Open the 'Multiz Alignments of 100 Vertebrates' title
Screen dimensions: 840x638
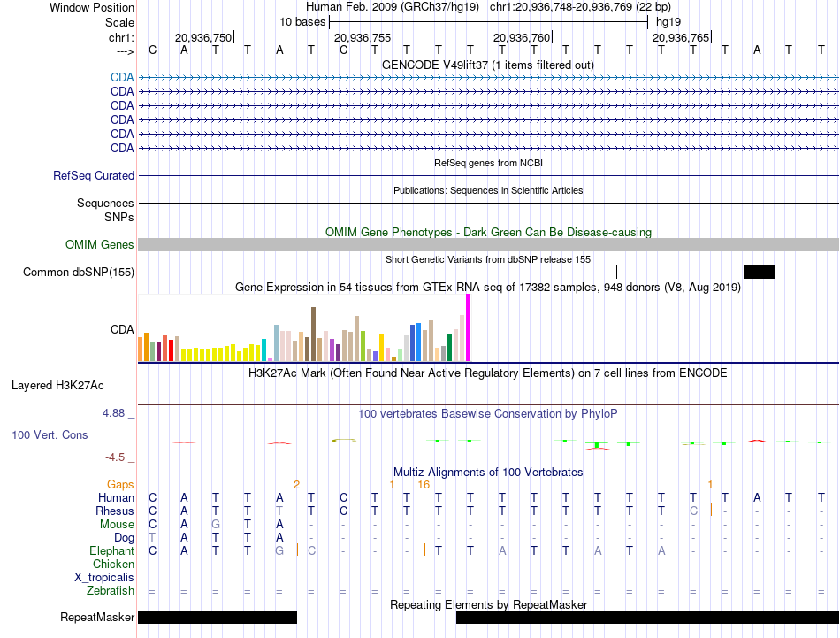click(x=488, y=473)
